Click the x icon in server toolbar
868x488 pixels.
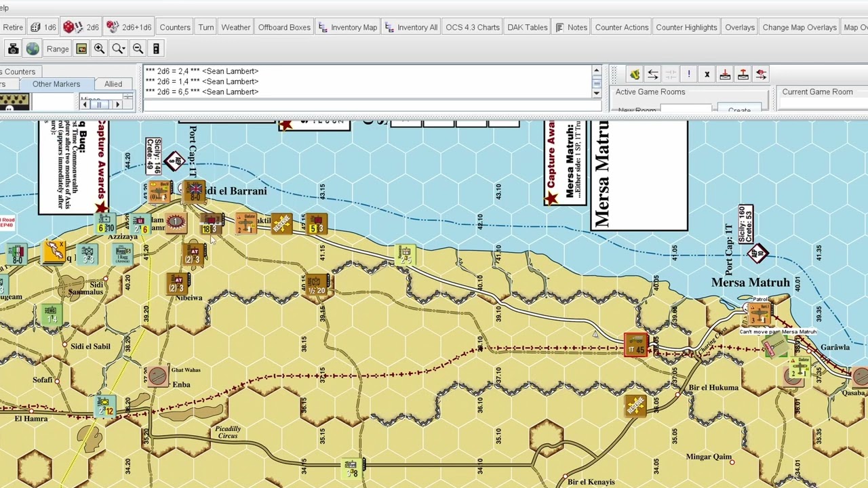707,74
